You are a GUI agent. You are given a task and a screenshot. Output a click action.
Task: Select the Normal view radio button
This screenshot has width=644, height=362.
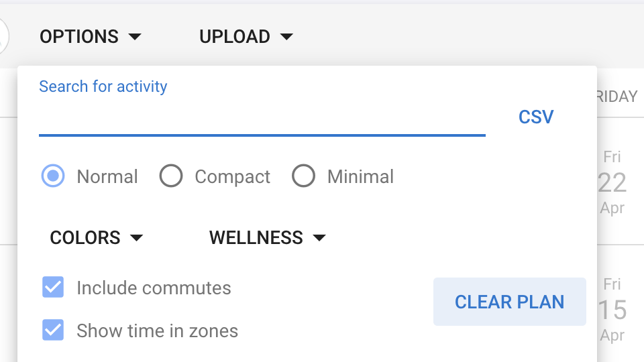tap(53, 176)
